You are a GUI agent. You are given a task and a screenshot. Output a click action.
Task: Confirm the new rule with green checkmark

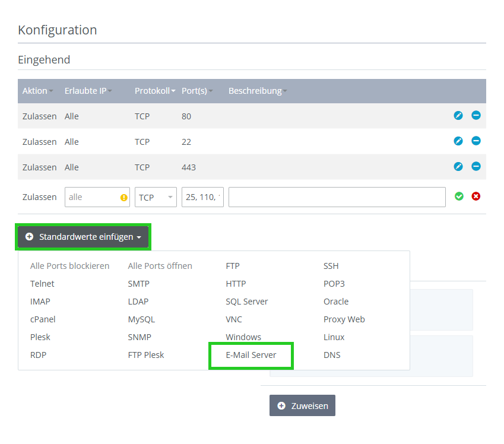(x=459, y=196)
